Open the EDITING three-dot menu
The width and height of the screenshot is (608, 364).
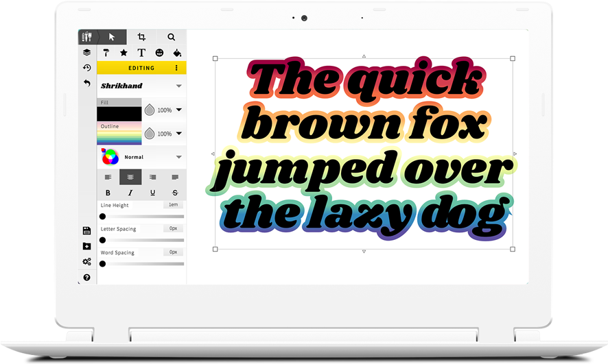(176, 68)
